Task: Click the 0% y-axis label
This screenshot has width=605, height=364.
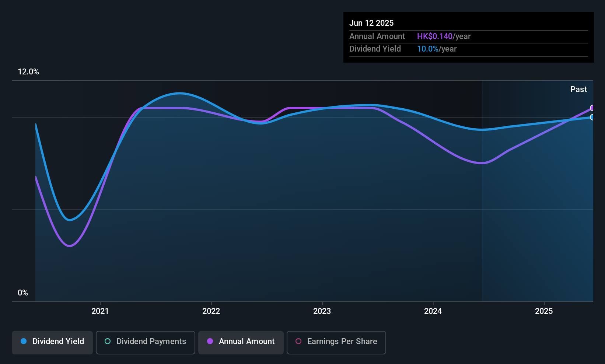Action: tap(23, 293)
